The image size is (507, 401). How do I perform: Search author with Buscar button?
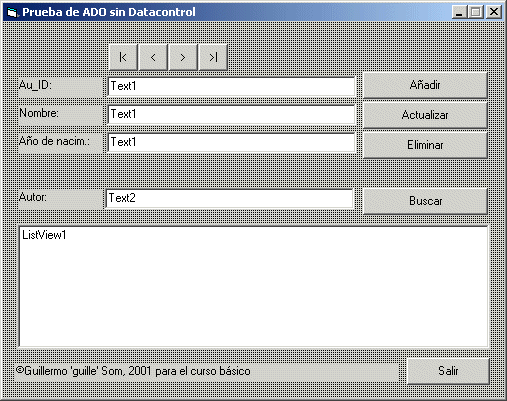tap(425, 201)
